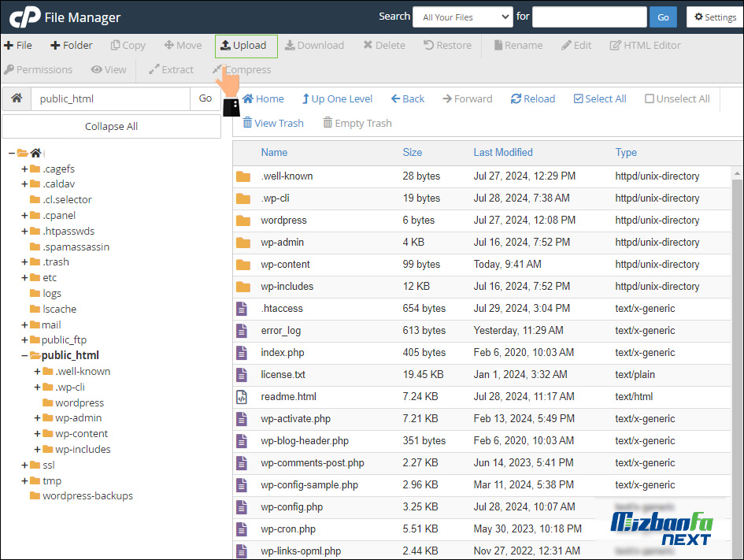Click the Forward navigation link
The height and width of the screenshot is (560, 744).
tap(468, 98)
